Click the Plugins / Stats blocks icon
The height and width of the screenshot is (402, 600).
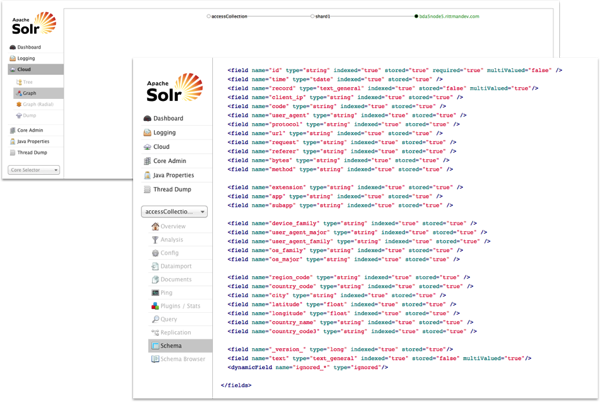tap(155, 306)
